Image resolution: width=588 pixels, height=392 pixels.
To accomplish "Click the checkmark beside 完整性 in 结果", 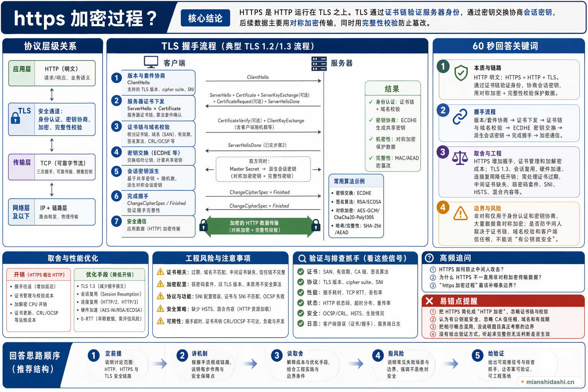I will tap(371, 158).
